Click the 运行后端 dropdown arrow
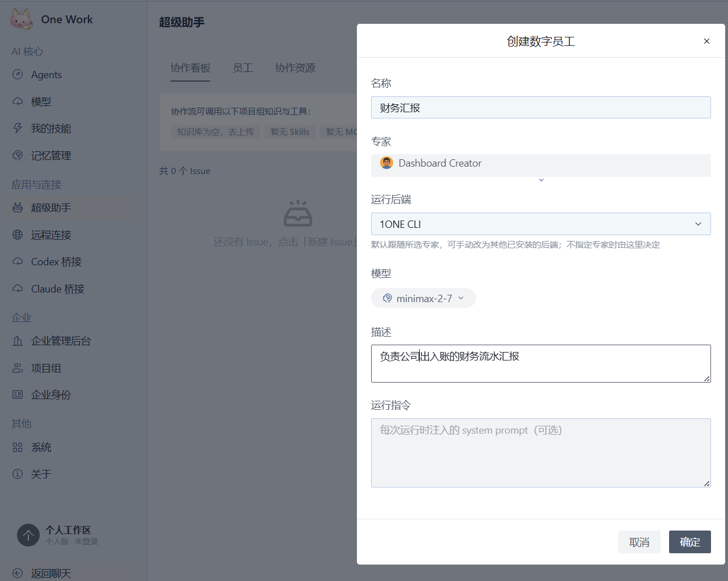The image size is (728, 581). (x=698, y=224)
